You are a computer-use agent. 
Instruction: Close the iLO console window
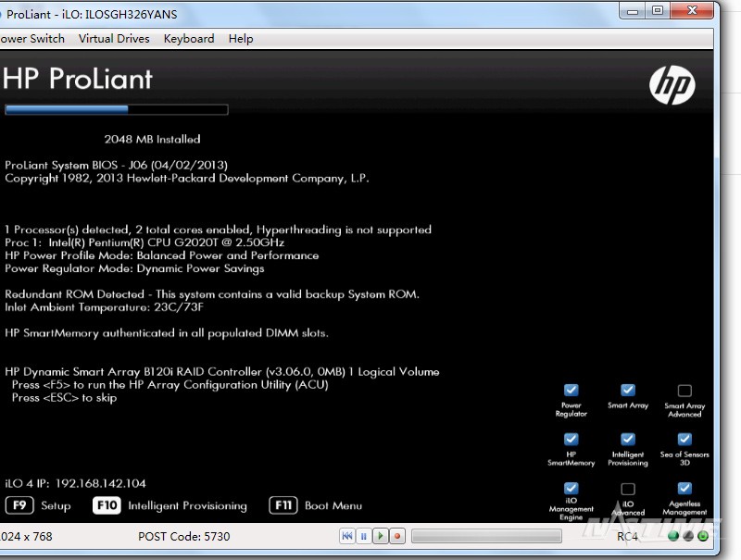pos(692,10)
